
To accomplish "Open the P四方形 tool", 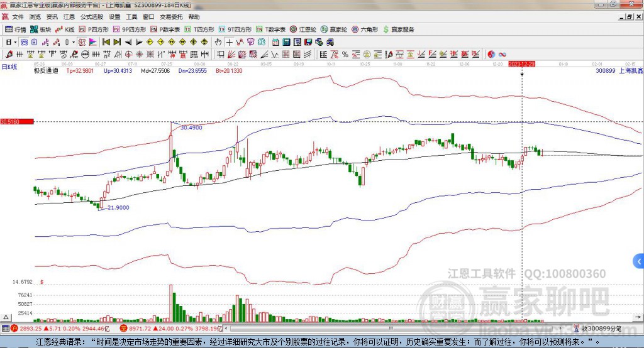I will click(94, 30).
